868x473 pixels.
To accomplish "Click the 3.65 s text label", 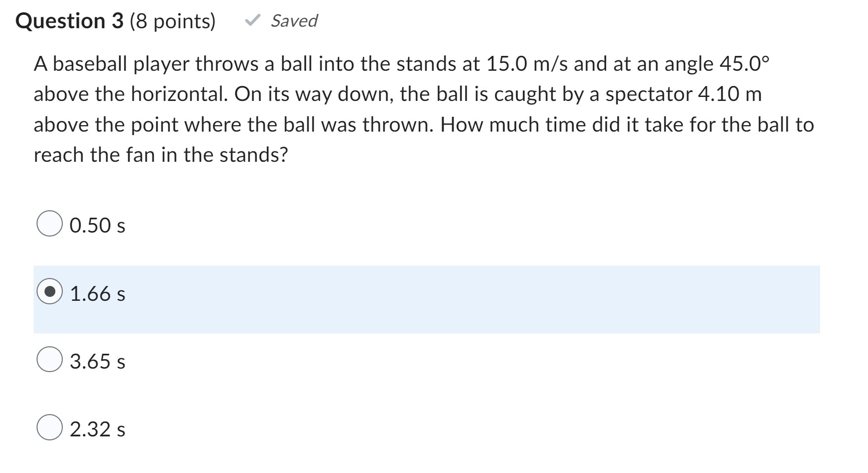I will point(97,362).
